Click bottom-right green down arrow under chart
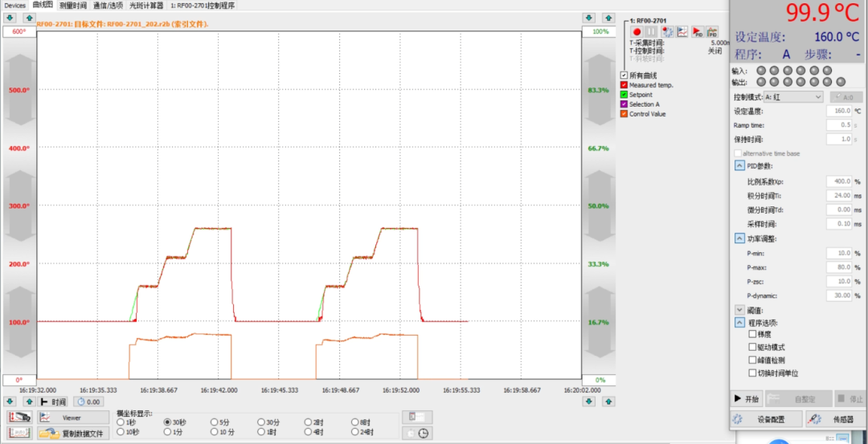The image size is (868, 444). [590, 401]
